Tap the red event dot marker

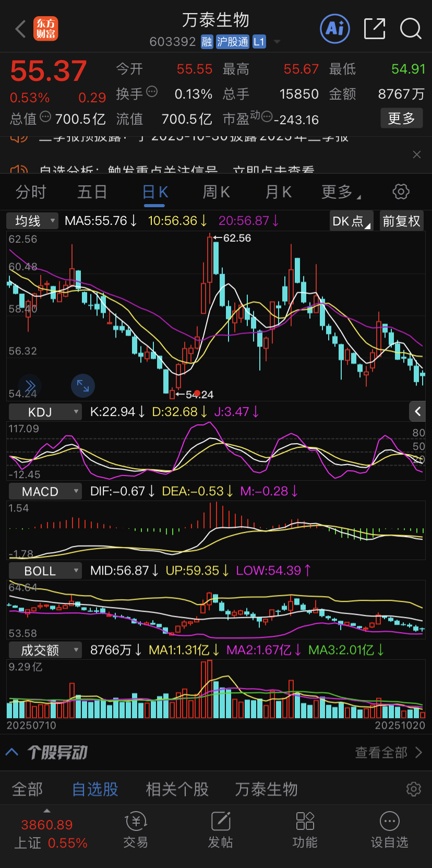coord(197,393)
